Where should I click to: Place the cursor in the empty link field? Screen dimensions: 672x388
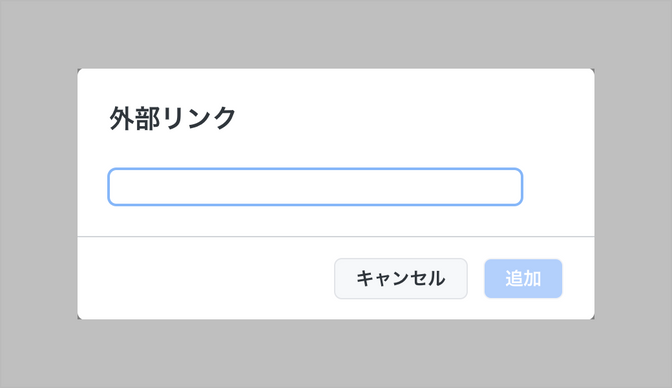click(x=315, y=187)
